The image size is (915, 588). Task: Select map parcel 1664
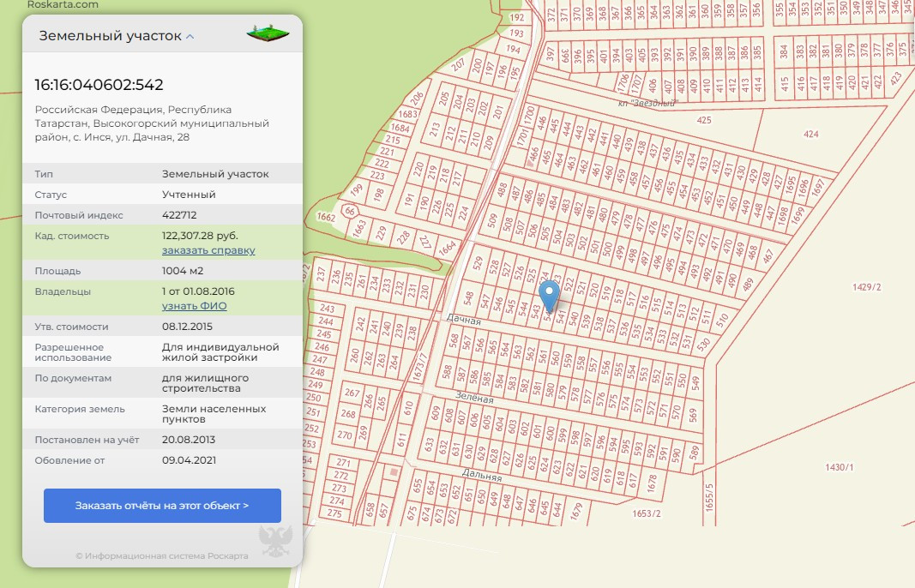[x=447, y=249]
